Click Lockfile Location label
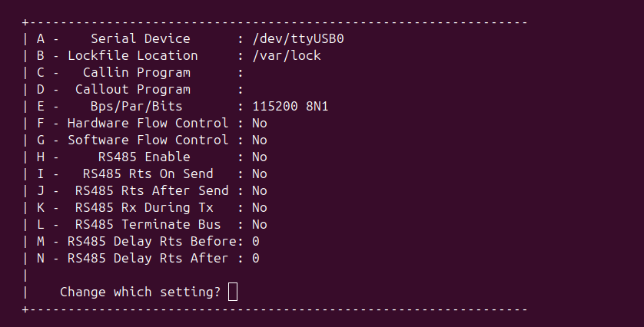644x327 pixels. pyautogui.click(x=132, y=55)
